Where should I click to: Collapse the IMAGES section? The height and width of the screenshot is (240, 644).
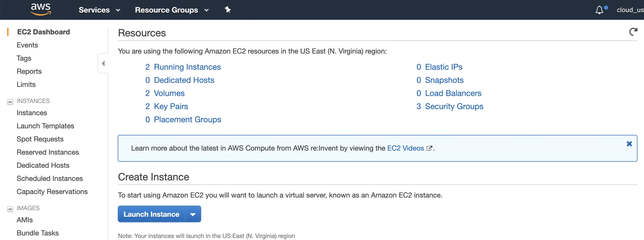[10, 209]
